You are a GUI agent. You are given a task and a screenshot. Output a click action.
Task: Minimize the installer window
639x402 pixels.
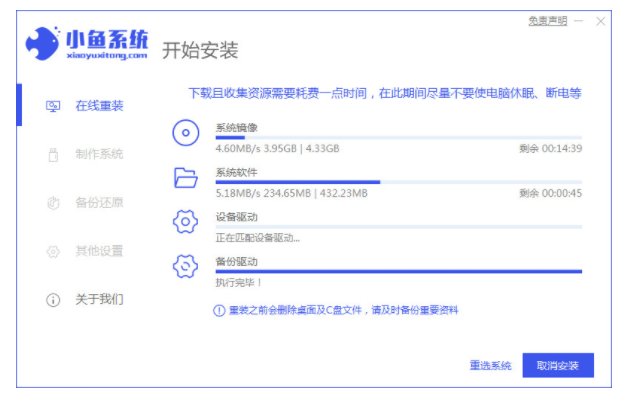coord(579,21)
